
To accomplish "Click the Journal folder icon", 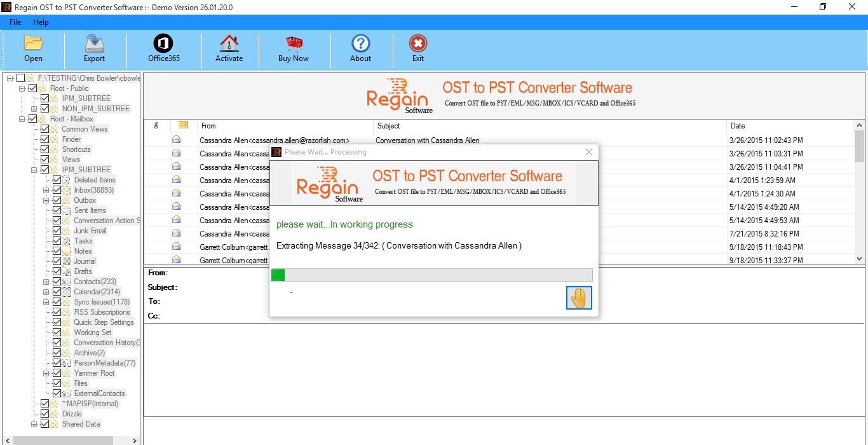I will pos(66,261).
